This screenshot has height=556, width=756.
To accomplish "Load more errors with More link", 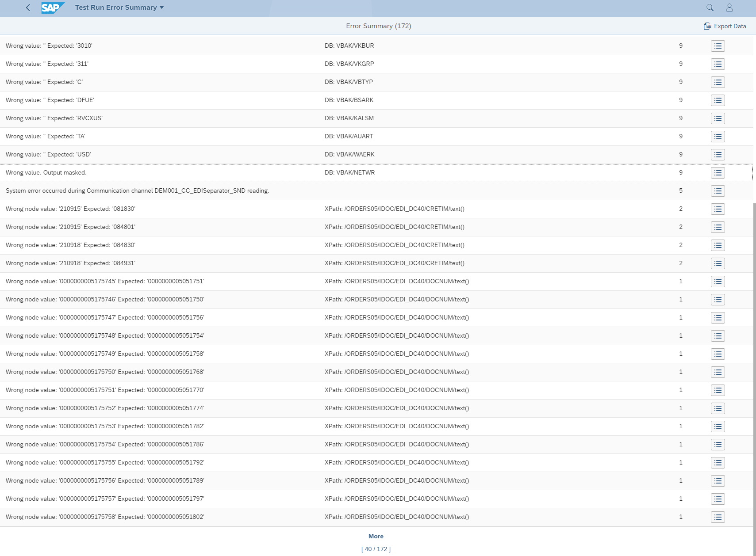I will tap(376, 536).
